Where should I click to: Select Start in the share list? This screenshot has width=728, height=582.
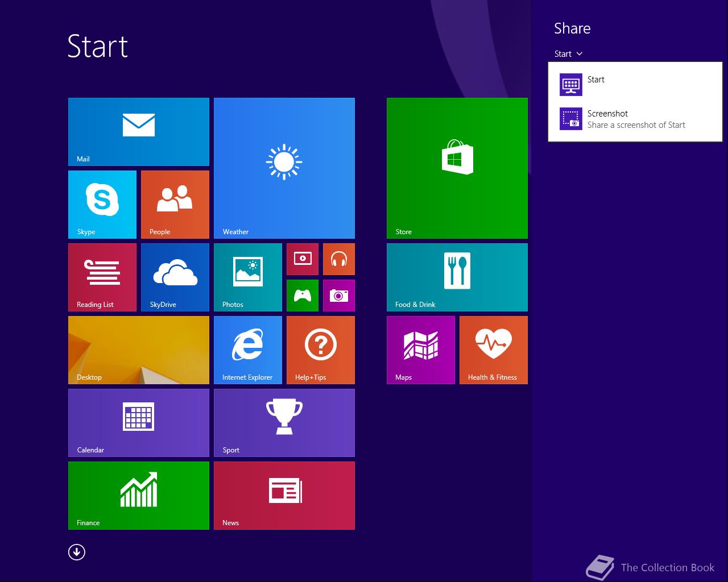point(635,85)
